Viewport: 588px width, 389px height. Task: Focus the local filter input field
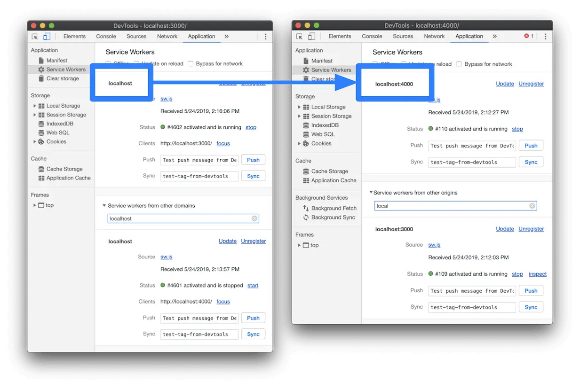click(455, 206)
